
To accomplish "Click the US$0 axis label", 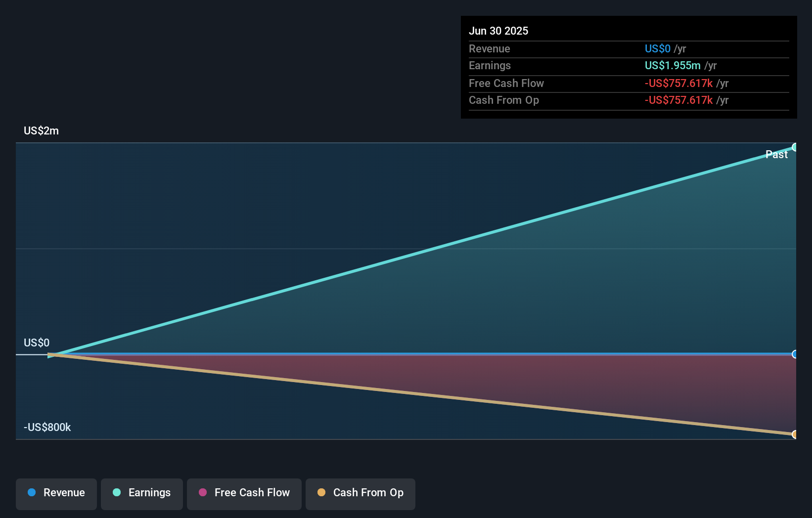I will point(37,343).
